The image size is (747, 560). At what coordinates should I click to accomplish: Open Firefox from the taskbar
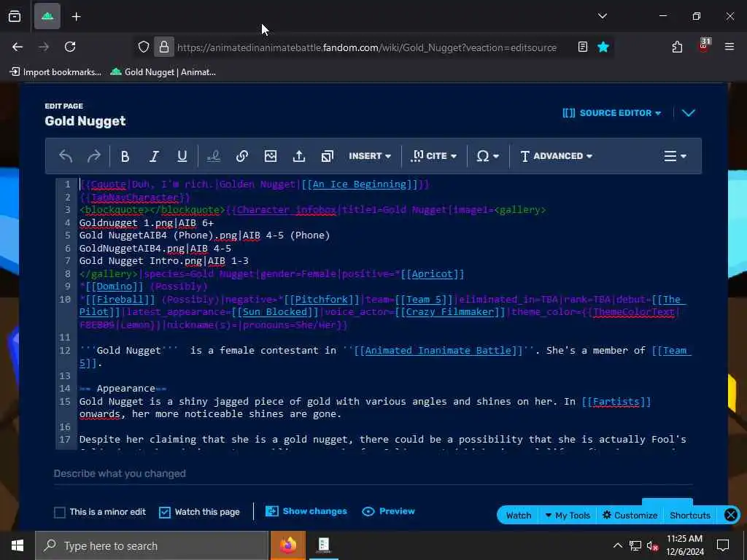click(287, 545)
